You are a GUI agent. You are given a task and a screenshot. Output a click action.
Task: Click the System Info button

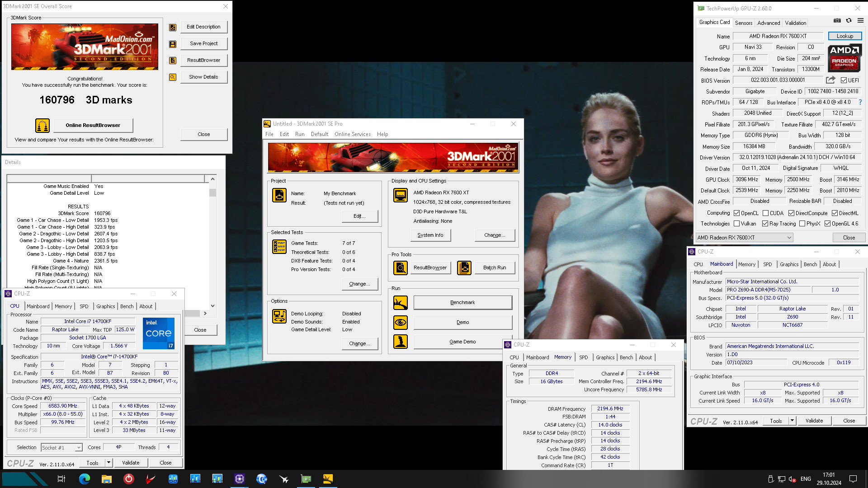[430, 235]
